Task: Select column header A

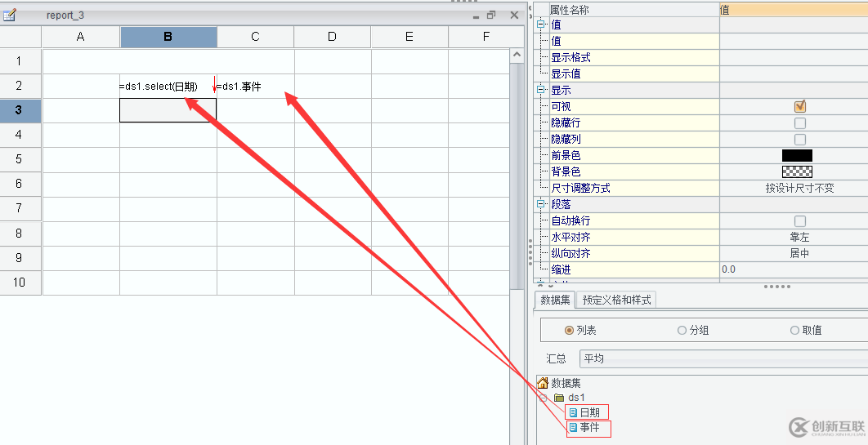Action: click(x=81, y=37)
